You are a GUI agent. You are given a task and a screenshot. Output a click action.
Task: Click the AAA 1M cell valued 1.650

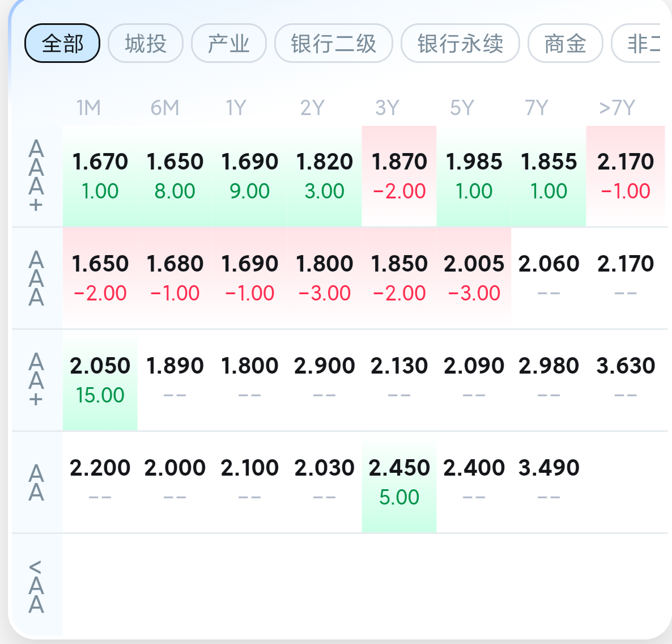click(100, 278)
